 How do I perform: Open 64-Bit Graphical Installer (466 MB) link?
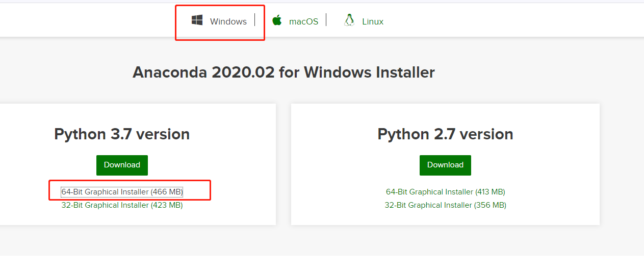[122, 192]
